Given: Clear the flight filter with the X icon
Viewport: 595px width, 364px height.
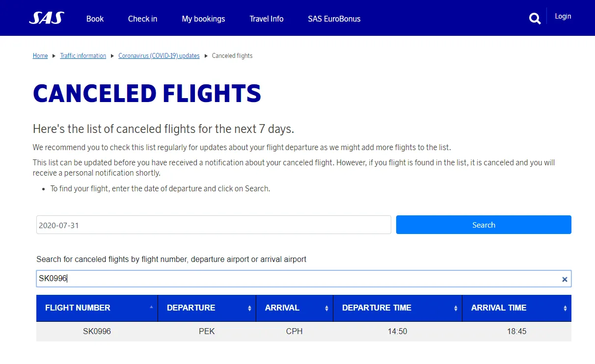Looking at the screenshot, I should (x=565, y=279).
